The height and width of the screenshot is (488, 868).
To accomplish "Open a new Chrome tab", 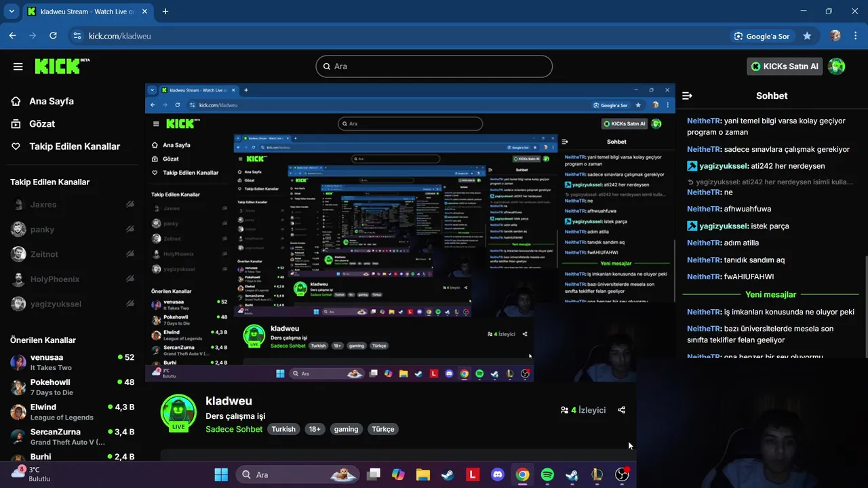I will pos(165,12).
